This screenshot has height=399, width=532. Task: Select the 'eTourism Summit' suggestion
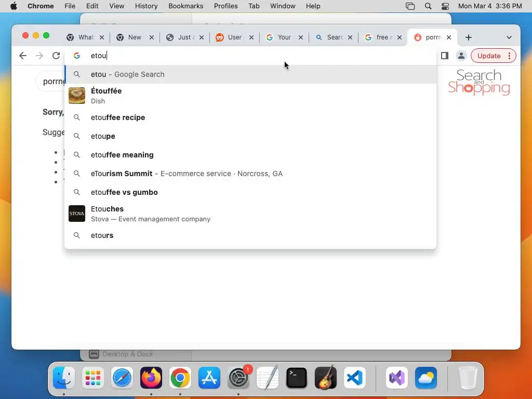pos(250,174)
